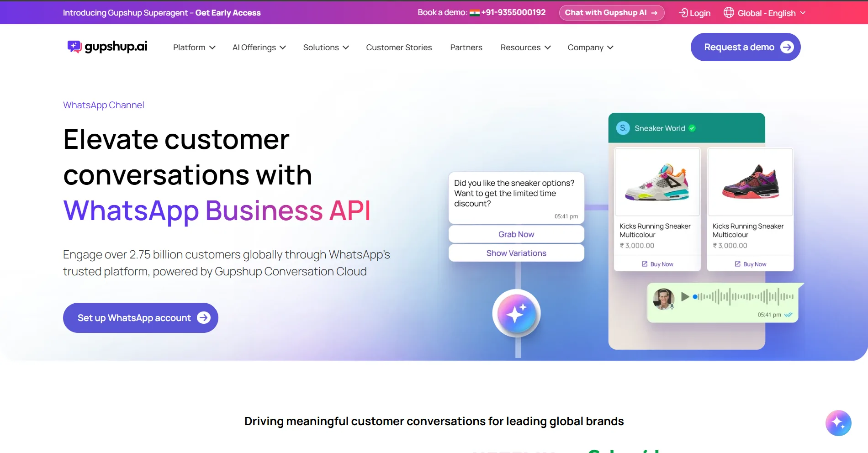Click Request a demo button

pyautogui.click(x=746, y=47)
